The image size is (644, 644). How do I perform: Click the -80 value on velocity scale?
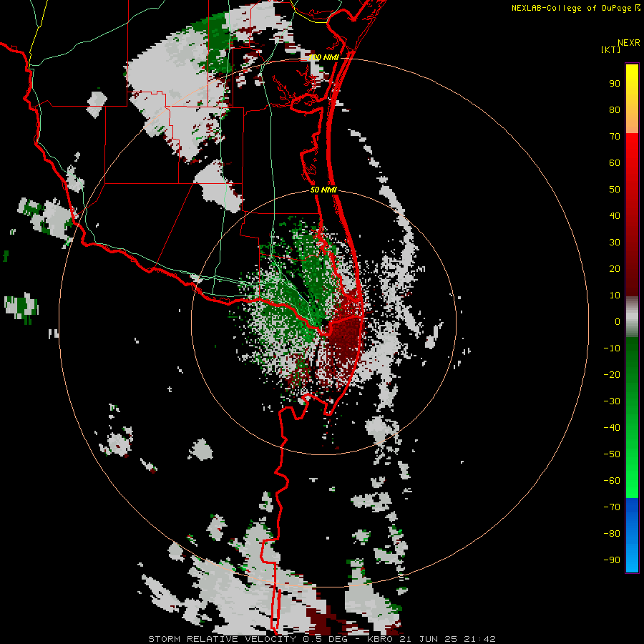612,534
